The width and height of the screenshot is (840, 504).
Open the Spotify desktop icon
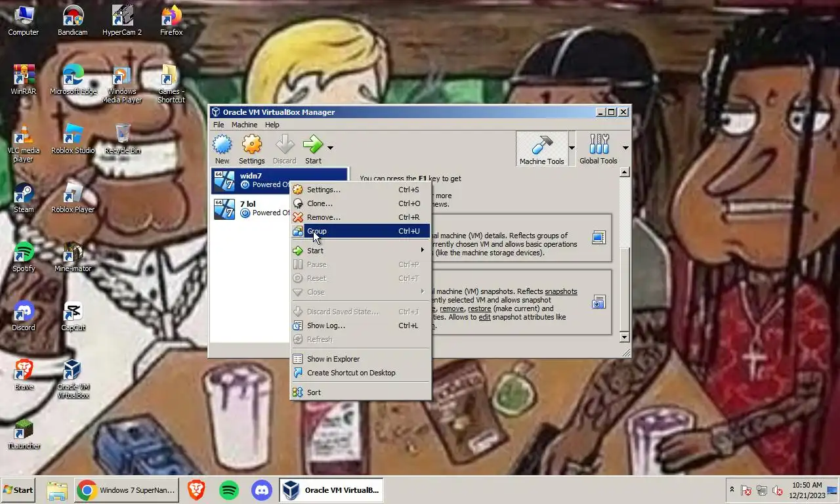click(24, 257)
